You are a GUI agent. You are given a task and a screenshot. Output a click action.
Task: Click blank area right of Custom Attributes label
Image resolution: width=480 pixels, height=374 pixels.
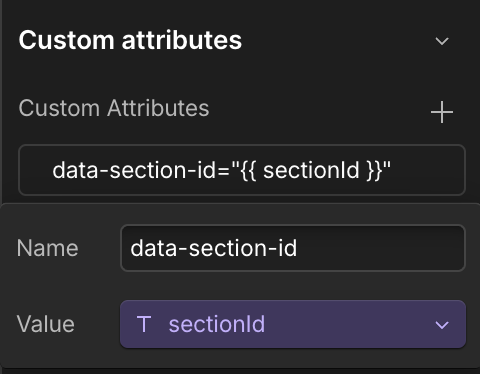[x=317, y=109]
